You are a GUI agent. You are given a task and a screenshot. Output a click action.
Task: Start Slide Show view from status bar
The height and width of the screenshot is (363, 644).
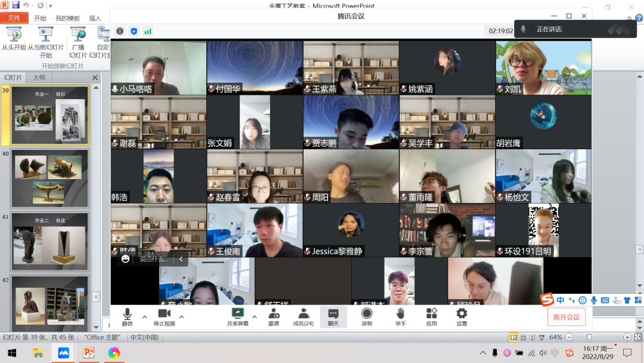(x=541, y=337)
